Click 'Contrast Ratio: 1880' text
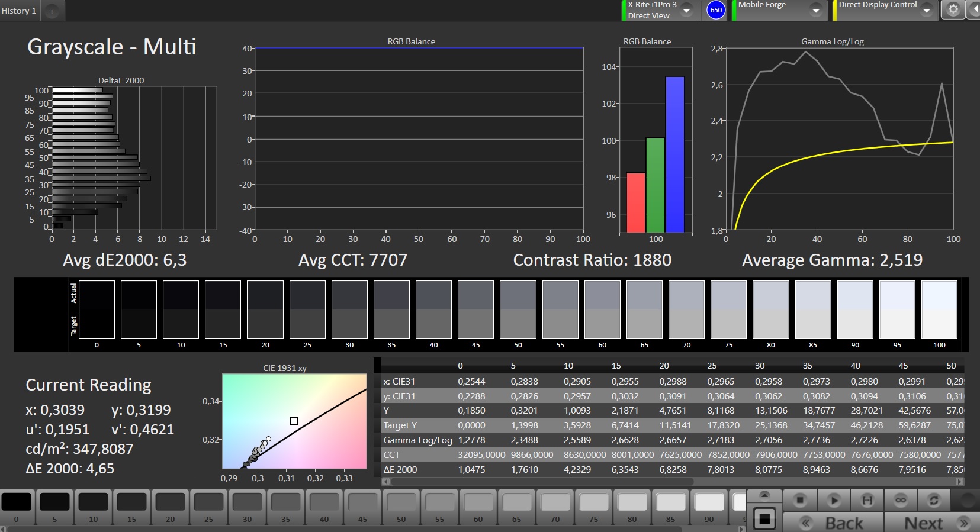 592,260
